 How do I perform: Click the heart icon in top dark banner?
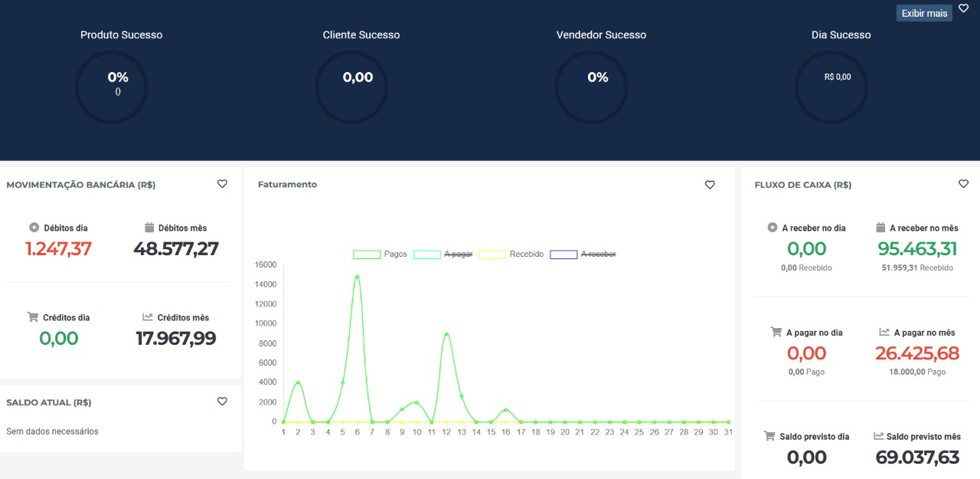963,8
